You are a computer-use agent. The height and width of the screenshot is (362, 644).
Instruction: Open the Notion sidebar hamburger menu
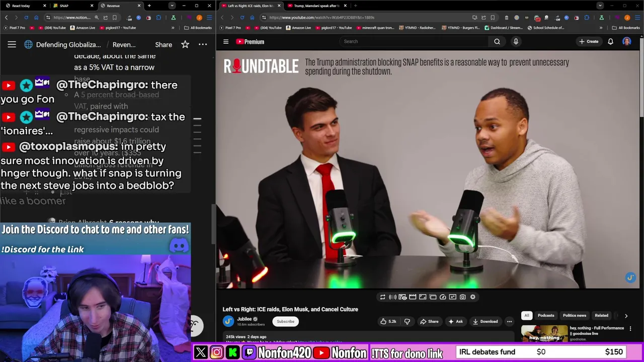point(12,44)
